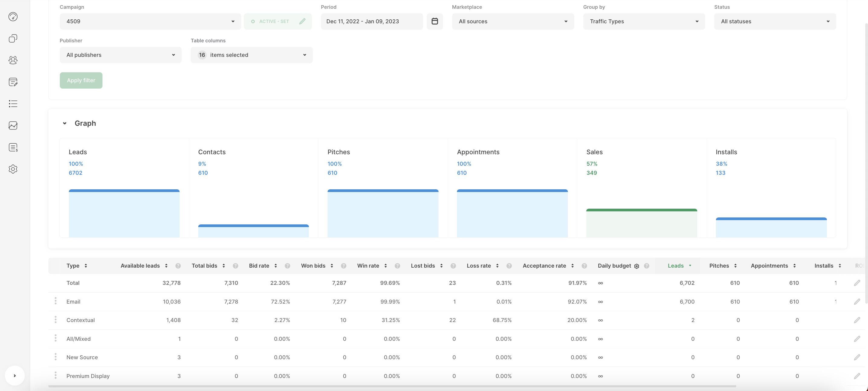Click help icon next to Available leads

pos(178,266)
